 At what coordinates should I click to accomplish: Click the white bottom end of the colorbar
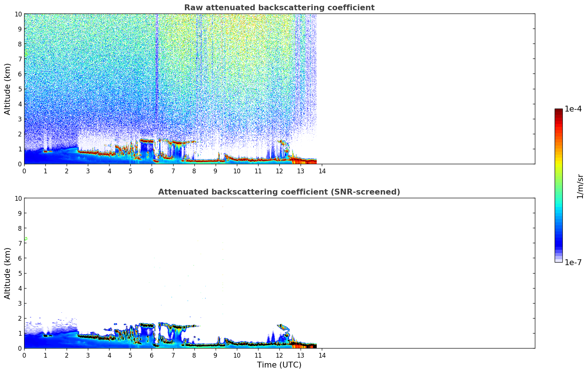pos(558,260)
